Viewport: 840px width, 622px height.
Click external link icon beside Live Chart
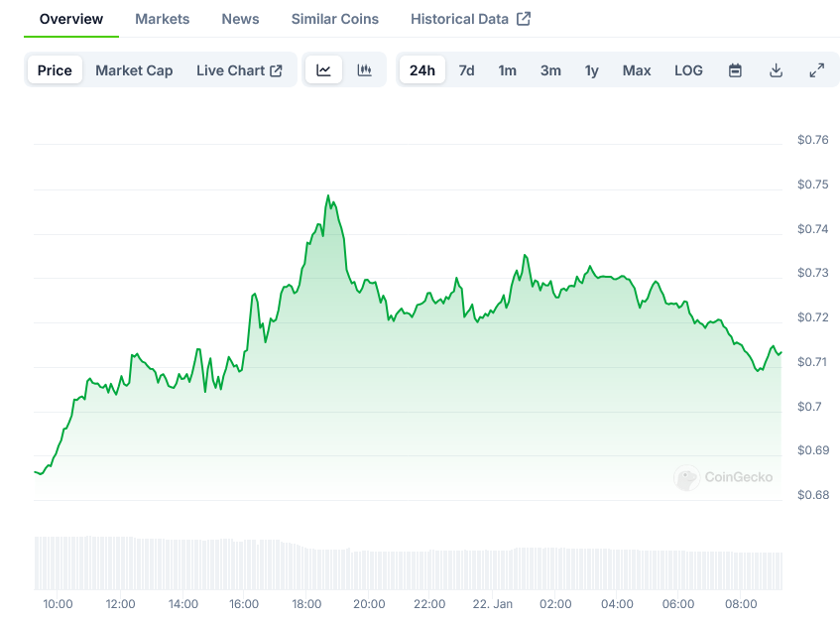[x=277, y=70]
